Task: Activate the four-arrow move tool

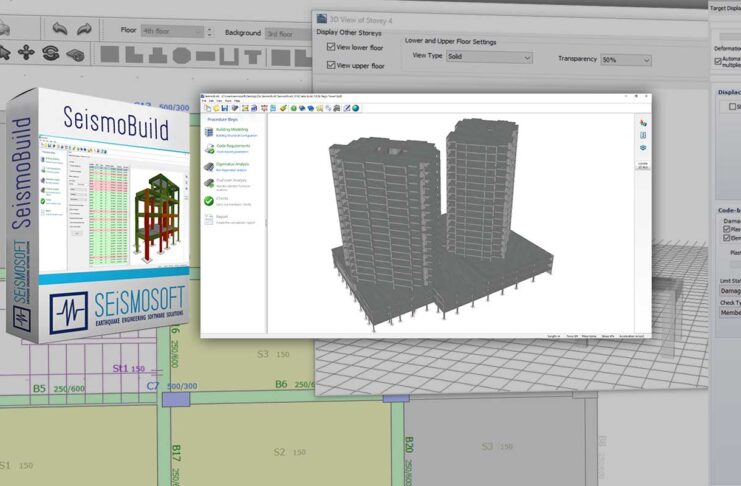Action: pyautogui.click(x=26, y=52)
